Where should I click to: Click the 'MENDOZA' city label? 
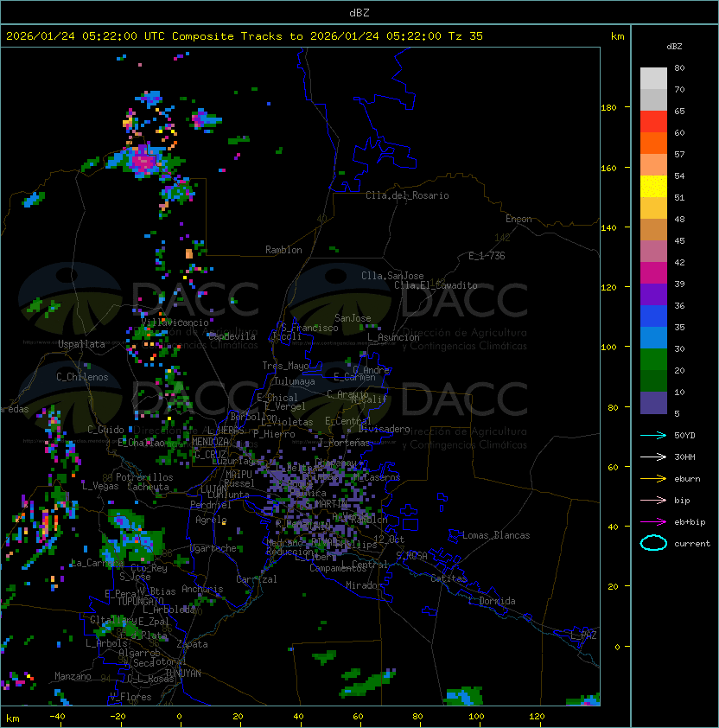click(210, 442)
